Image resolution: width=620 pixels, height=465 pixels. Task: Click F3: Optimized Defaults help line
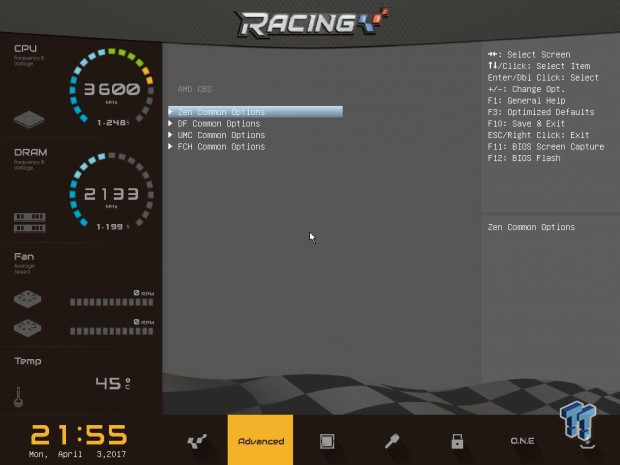[x=541, y=112]
